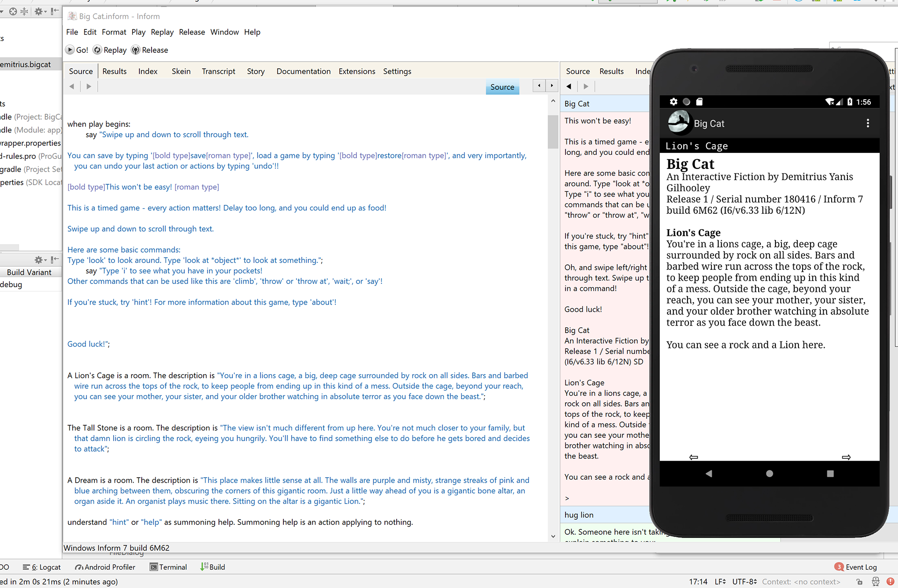Switch left pane to Results tab

(x=115, y=71)
